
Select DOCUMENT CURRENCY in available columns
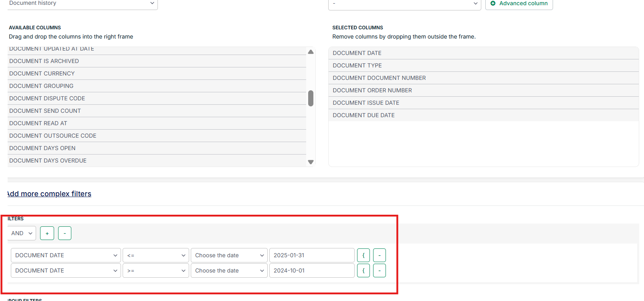[x=42, y=73]
